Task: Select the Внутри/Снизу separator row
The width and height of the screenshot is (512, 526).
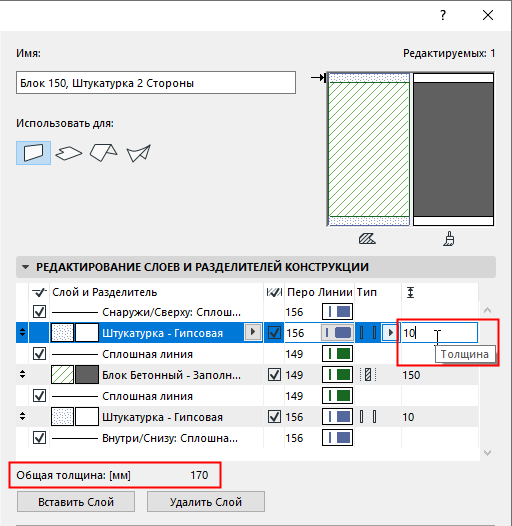Action: point(247,438)
